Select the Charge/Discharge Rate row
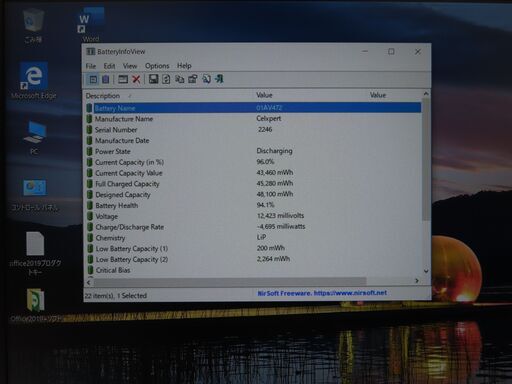Screen dimensions: 512x384 click(253, 227)
